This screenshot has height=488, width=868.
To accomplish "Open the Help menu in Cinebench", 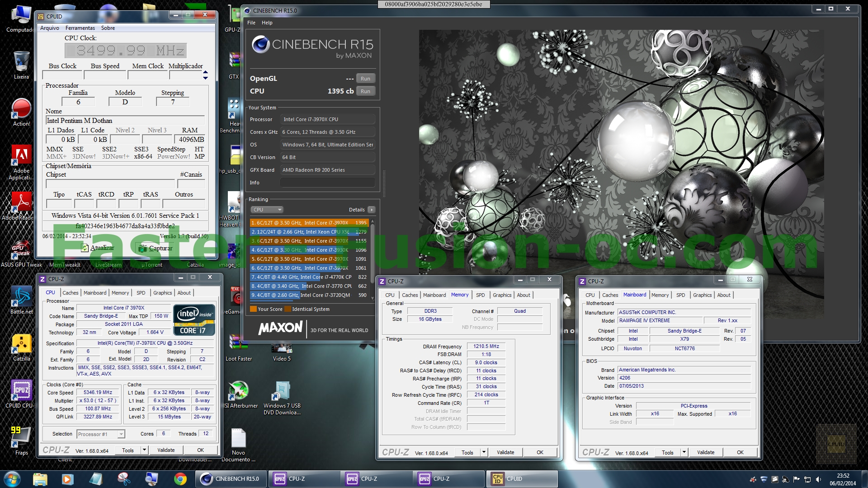I will (267, 23).
